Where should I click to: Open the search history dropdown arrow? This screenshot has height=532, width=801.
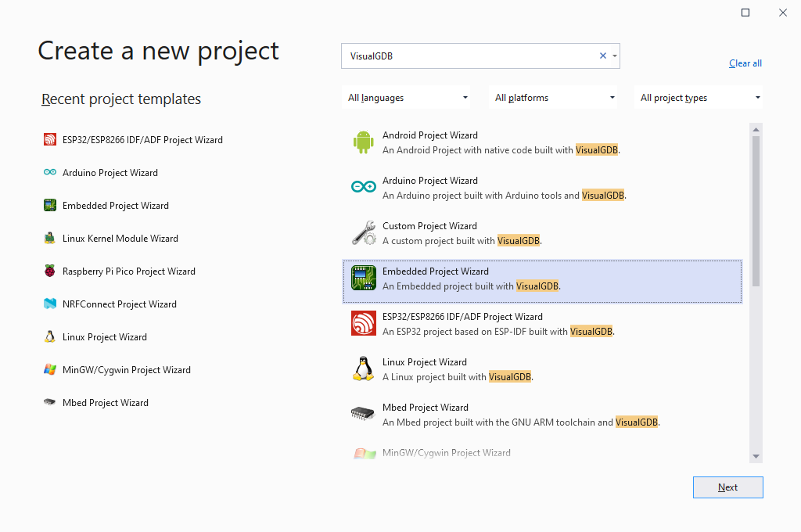(x=615, y=56)
